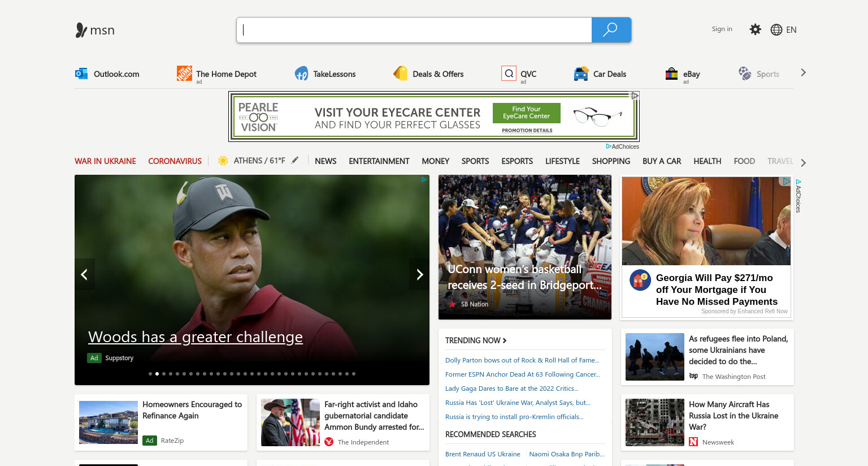Open Russia Has 'Lost' Ukraine War link
This screenshot has width=868, height=466.
tap(518, 403)
